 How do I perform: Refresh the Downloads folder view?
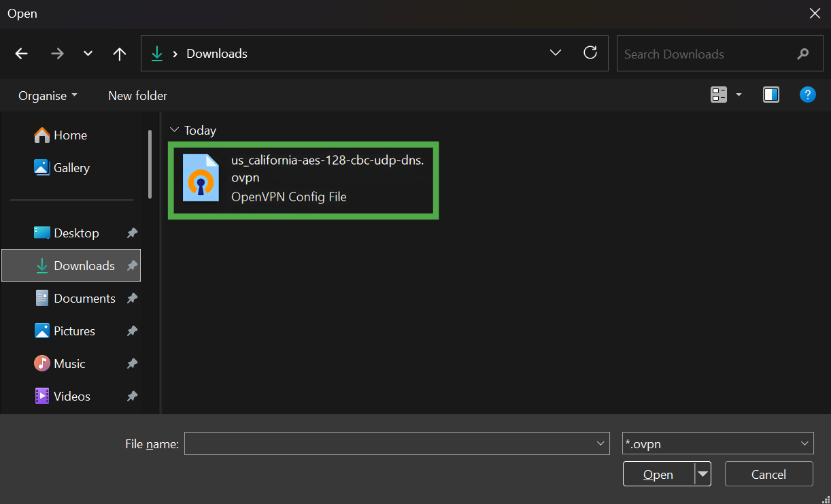coord(590,52)
